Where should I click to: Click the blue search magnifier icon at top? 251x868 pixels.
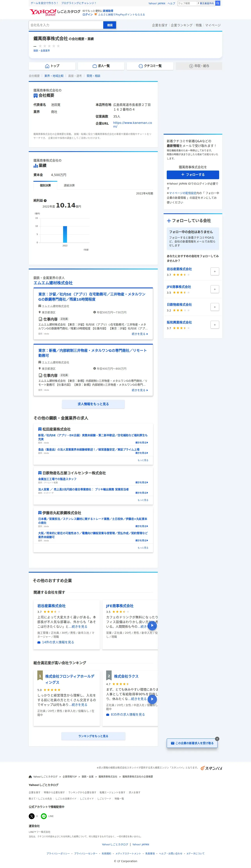click(218, 3)
